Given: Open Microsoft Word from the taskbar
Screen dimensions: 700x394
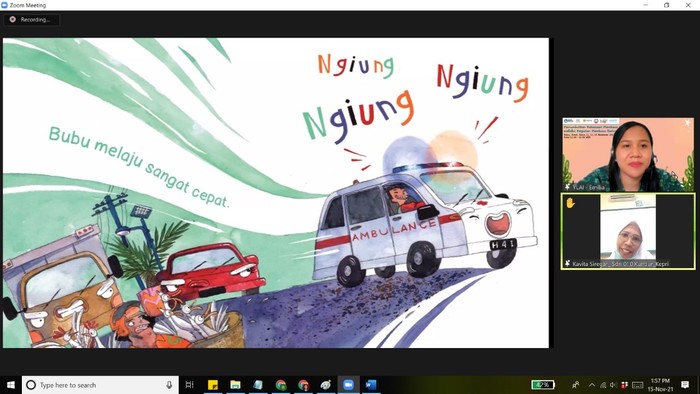Looking at the screenshot, I should 371,385.
